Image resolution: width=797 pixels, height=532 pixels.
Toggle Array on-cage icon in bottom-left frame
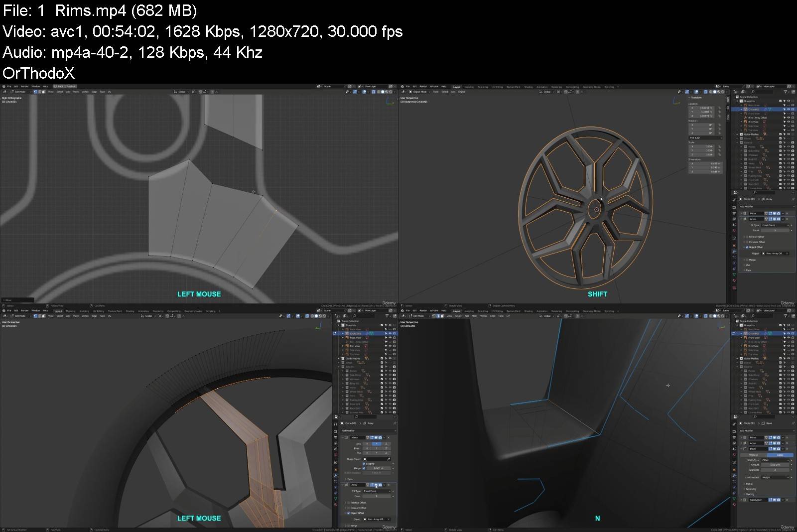tap(368, 485)
